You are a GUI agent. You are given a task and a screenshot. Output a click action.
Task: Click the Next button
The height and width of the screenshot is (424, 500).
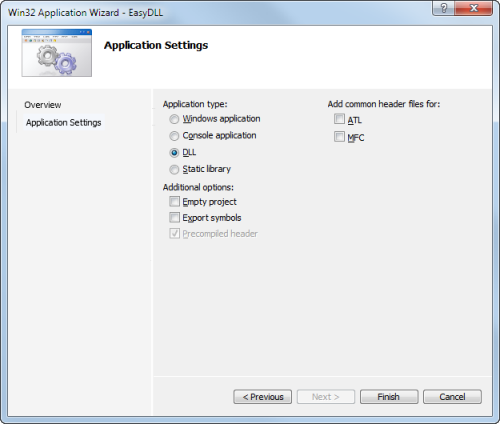coord(326,397)
